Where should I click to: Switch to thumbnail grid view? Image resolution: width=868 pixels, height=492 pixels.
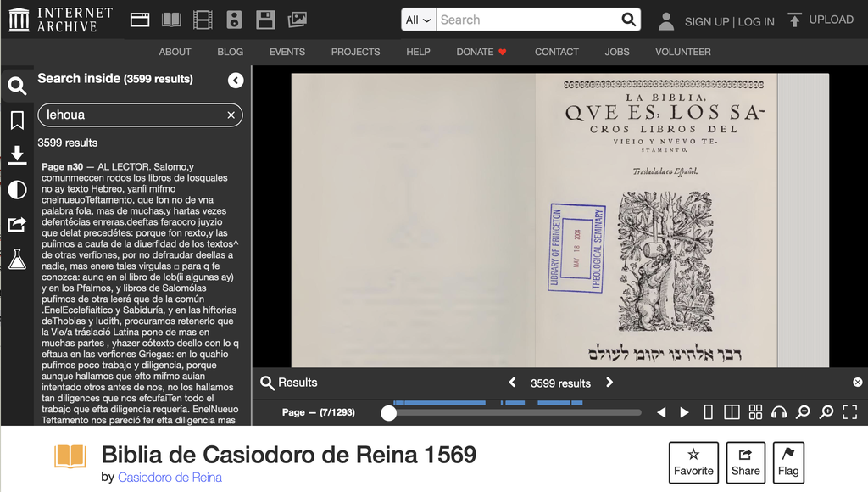(755, 412)
